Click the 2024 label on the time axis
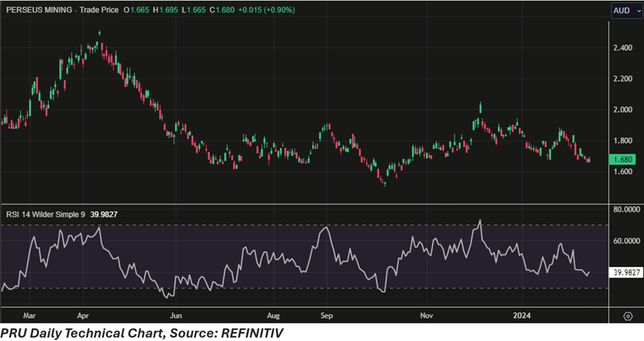The width and height of the screenshot is (644, 341). click(x=522, y=315)
